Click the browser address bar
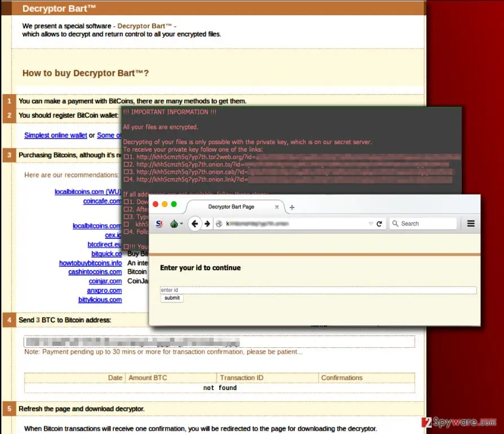This screenshot has width=504, height=434. point(299,224)
